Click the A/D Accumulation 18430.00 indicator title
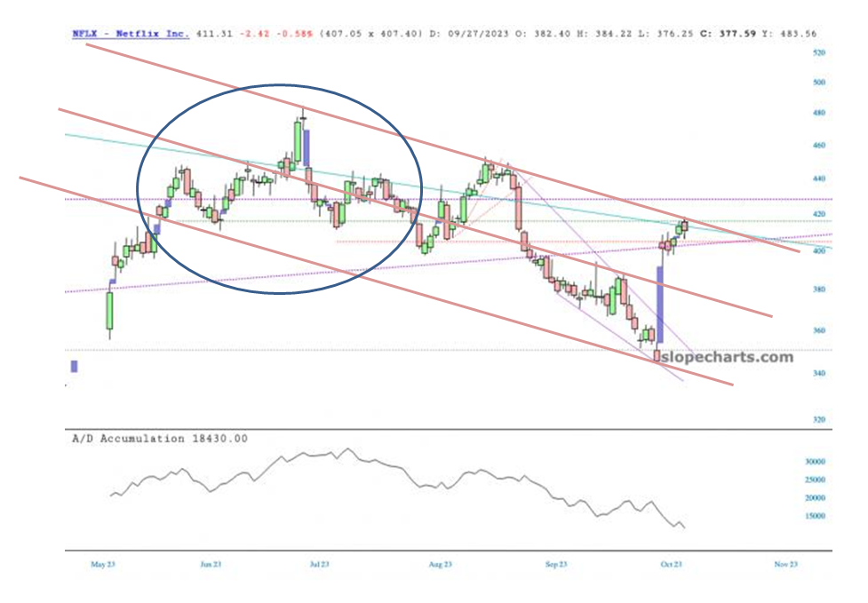 (x=160, y=439)
